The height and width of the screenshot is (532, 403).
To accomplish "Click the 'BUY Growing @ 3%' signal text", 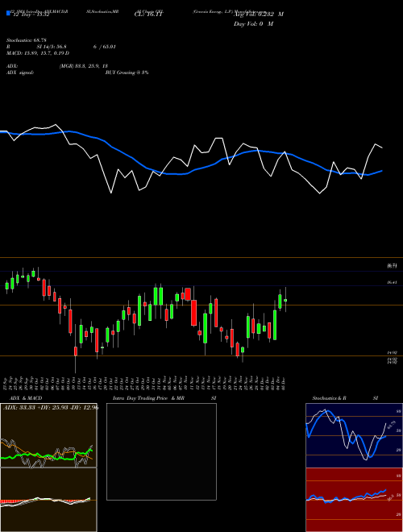I will (x=127, y=73).
